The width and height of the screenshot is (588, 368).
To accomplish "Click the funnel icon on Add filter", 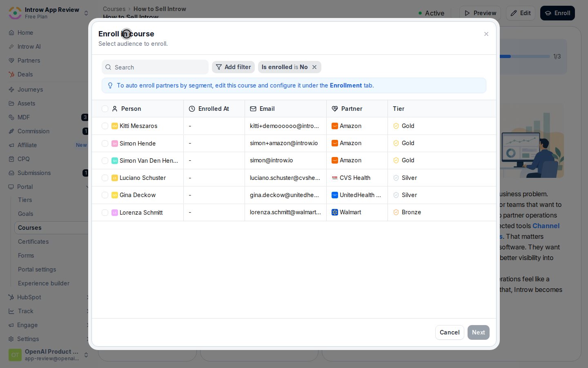I will [219, 67].
